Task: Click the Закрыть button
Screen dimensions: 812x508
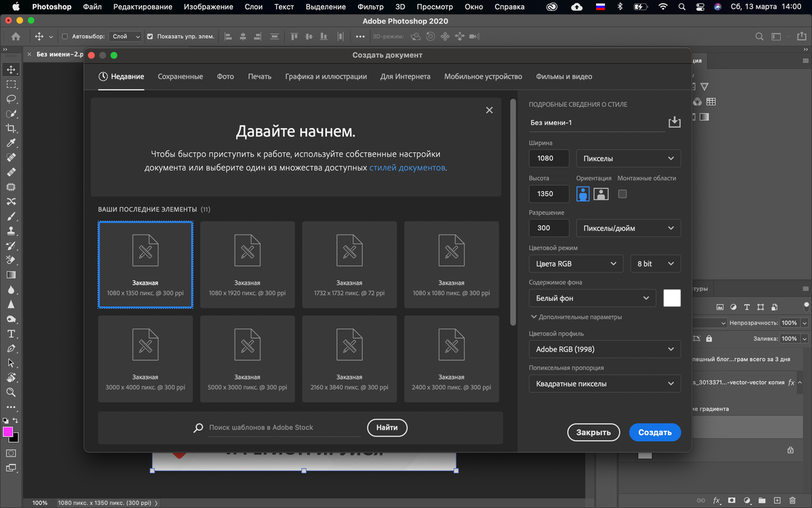Action: [593, 432]
